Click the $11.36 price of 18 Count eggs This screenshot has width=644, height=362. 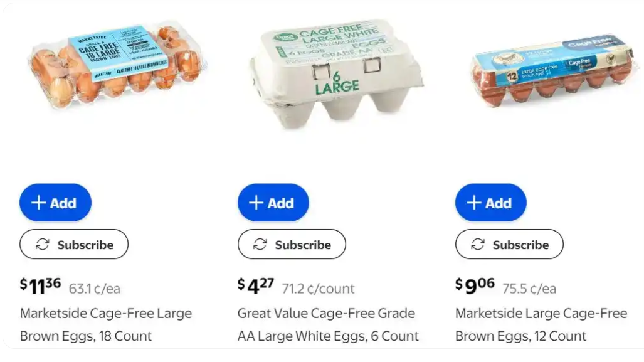click(x=41, y=286)
